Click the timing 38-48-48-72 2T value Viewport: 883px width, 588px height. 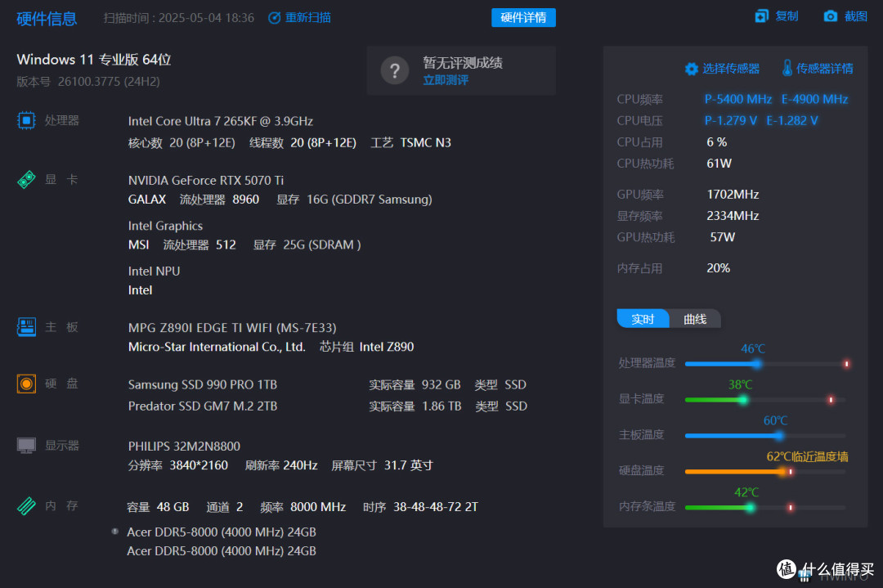click(435, 507)
